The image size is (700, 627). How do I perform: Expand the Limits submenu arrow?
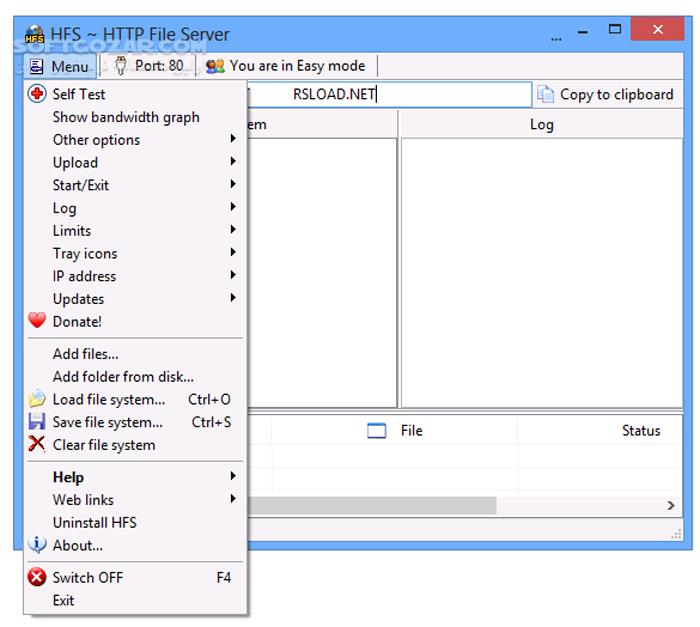coord(233,229)
